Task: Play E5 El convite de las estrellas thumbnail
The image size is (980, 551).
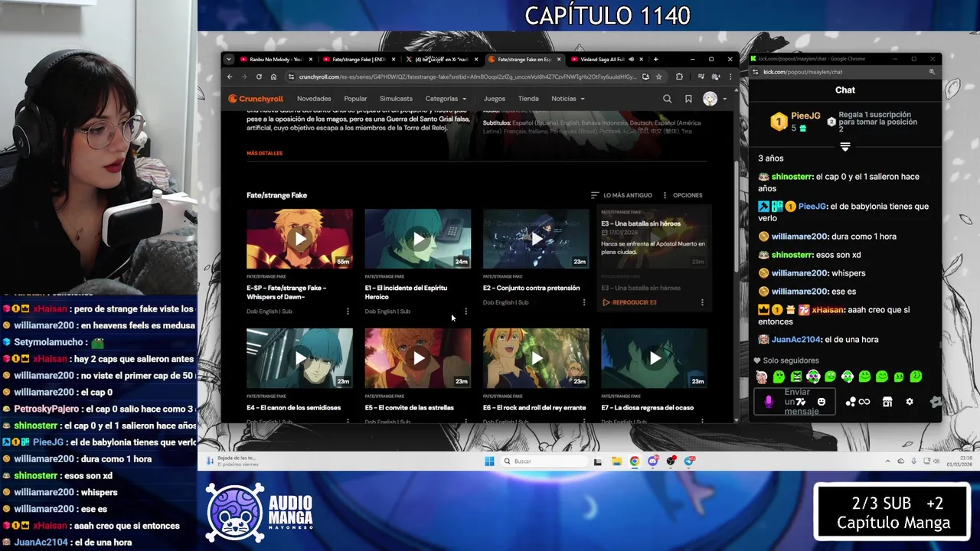Action: [x=418, y=358]
